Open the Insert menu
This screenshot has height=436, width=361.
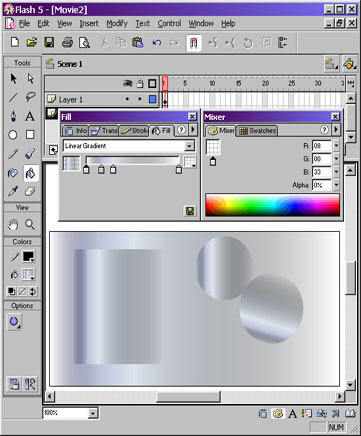click(89, 24)
